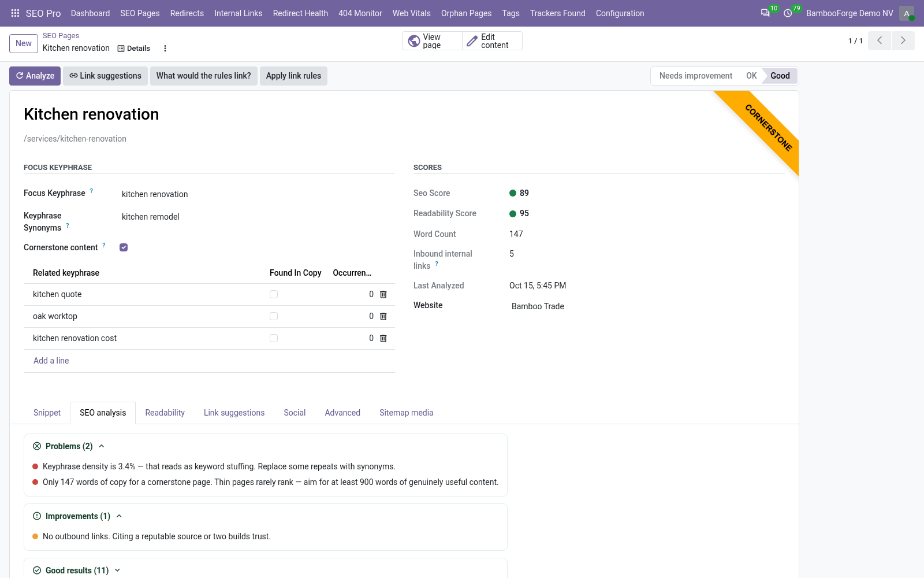Switch to the Snippet tab

coord(47,413)
